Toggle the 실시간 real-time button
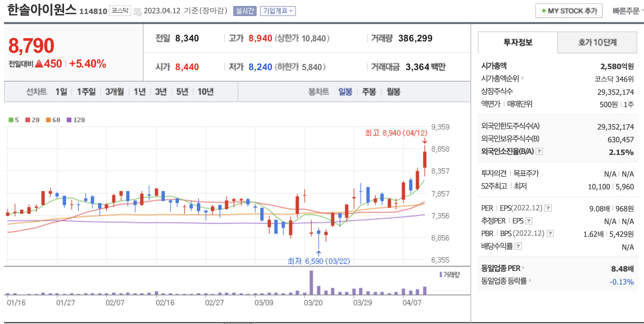Image resolution: width=644 pixels, height=324 pixels. (x=245, y=11)
